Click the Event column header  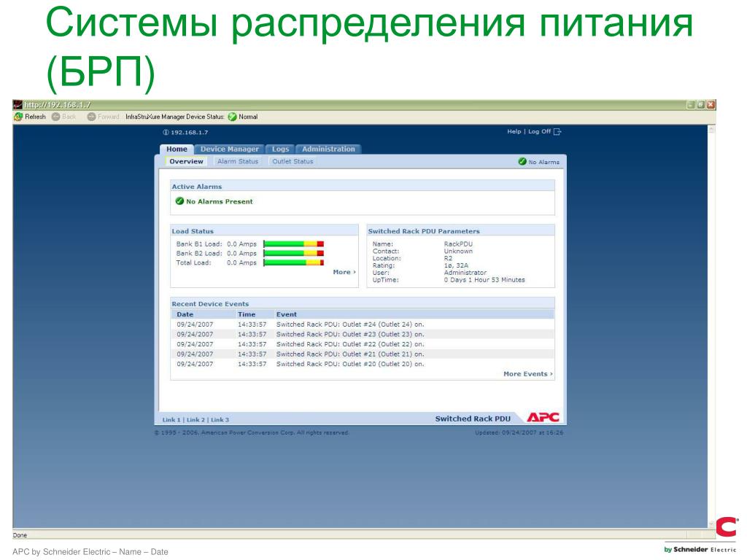pyautogui.click(x=286, y=314)
